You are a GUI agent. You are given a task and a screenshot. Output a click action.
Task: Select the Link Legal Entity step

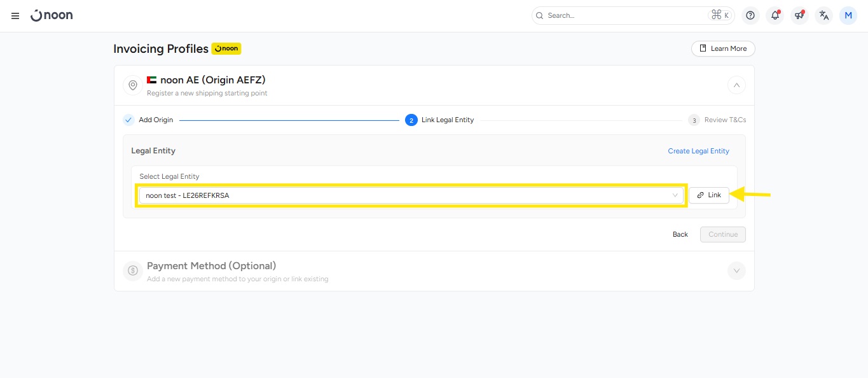[x=446, y=120]
